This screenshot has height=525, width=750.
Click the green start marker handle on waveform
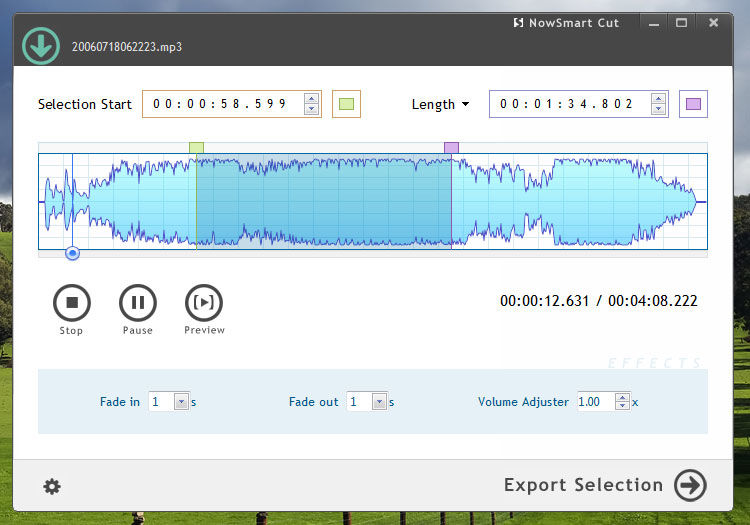point(196,147)
